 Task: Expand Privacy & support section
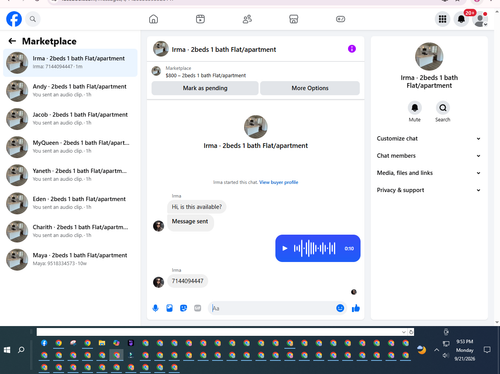429,190
